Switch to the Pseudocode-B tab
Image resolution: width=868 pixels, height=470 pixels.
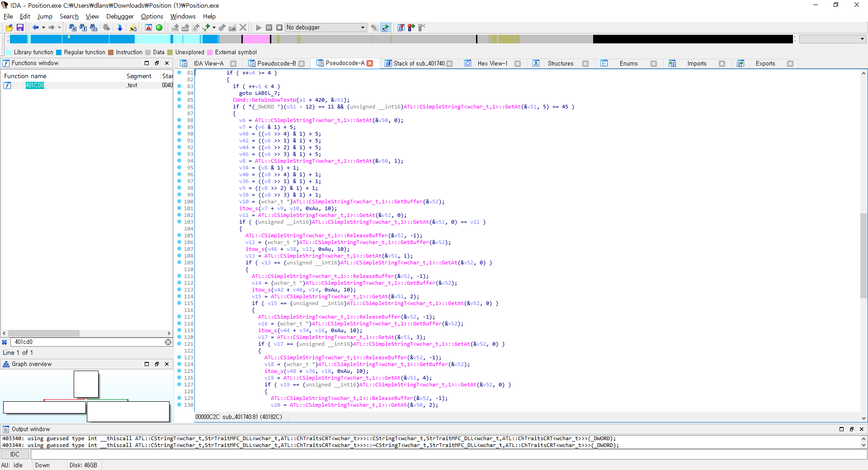[276, 63]
